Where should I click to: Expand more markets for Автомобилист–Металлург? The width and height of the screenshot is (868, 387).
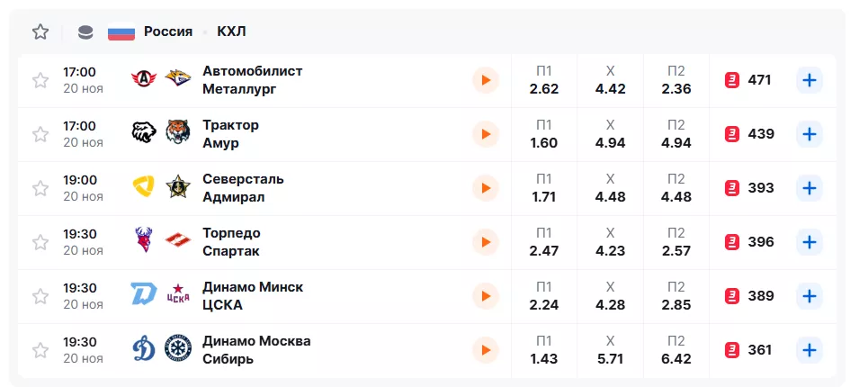[x=810, y=80]
